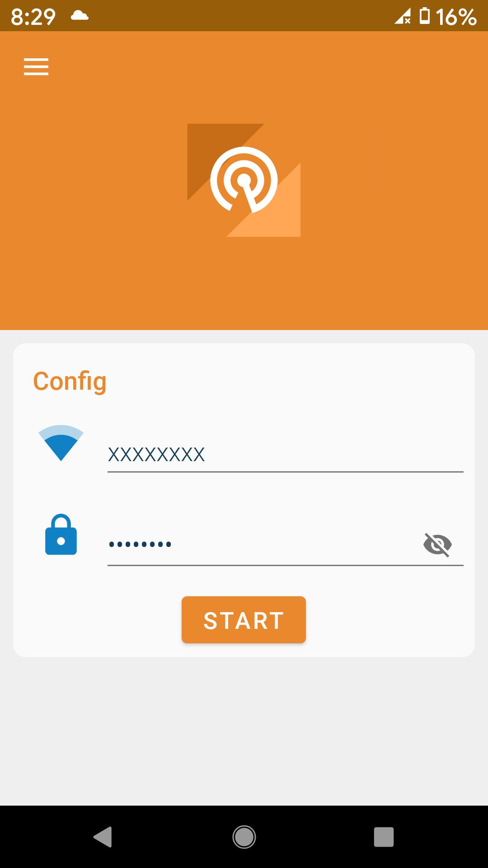Select the XXXXXXXX network name field
The width and height of the screenshot is (488, 868).
pos(286,454)
